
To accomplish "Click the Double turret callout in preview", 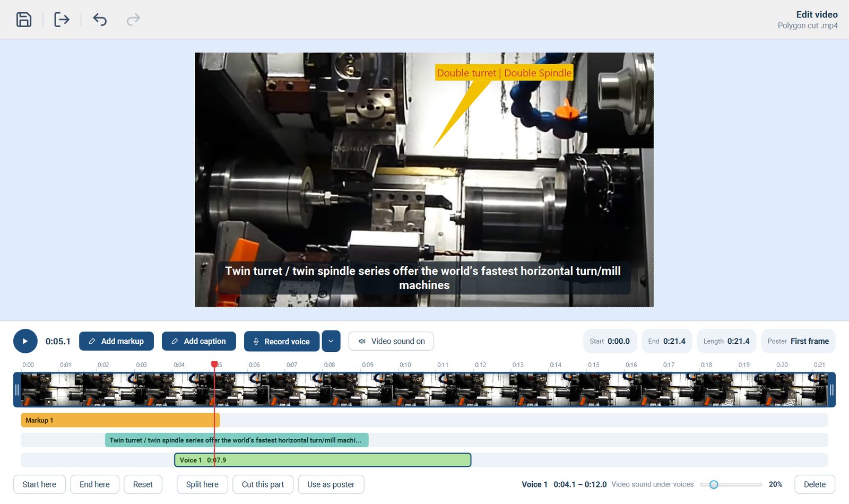I will (504, 73).
